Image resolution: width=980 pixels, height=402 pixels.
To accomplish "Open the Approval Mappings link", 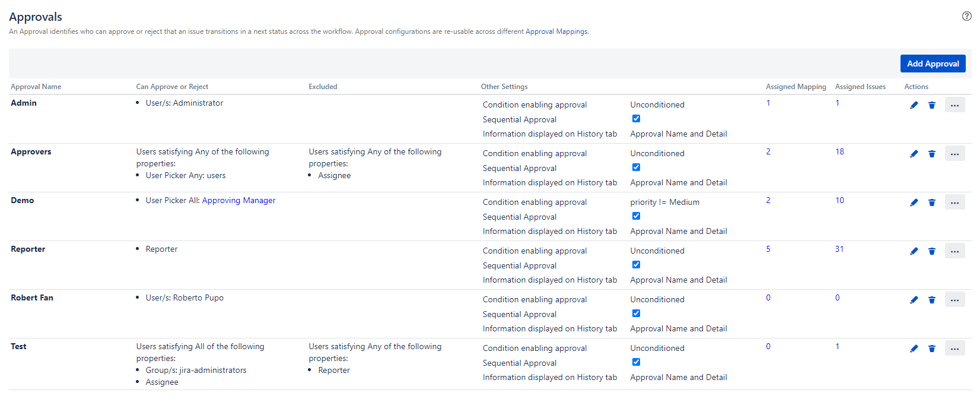I will pyautogui.click(x=556, y=31).
